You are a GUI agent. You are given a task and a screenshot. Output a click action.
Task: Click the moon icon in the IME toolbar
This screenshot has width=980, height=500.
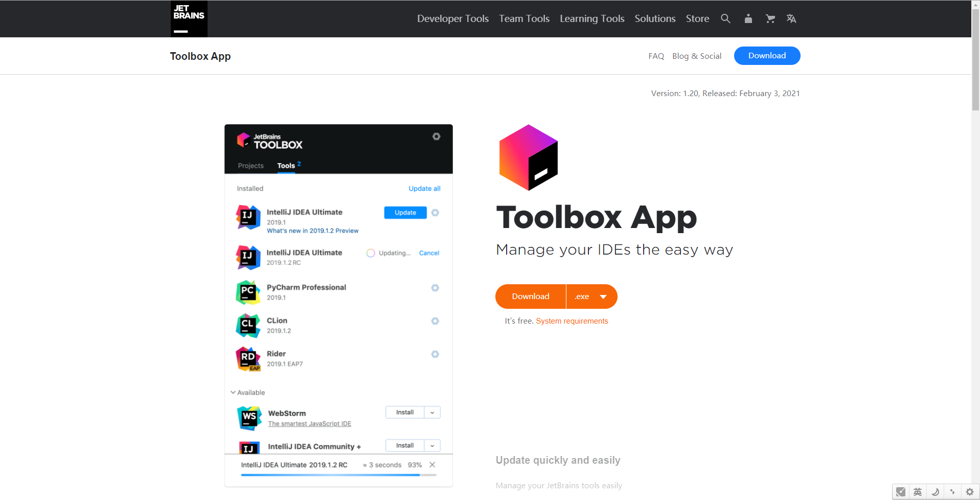(x=935, y=492)
